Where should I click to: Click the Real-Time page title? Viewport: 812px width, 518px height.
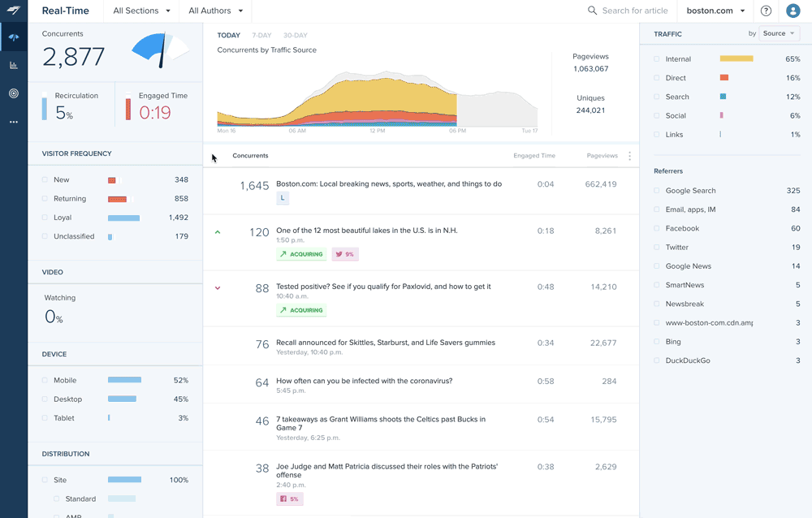[x=65, y=11]
